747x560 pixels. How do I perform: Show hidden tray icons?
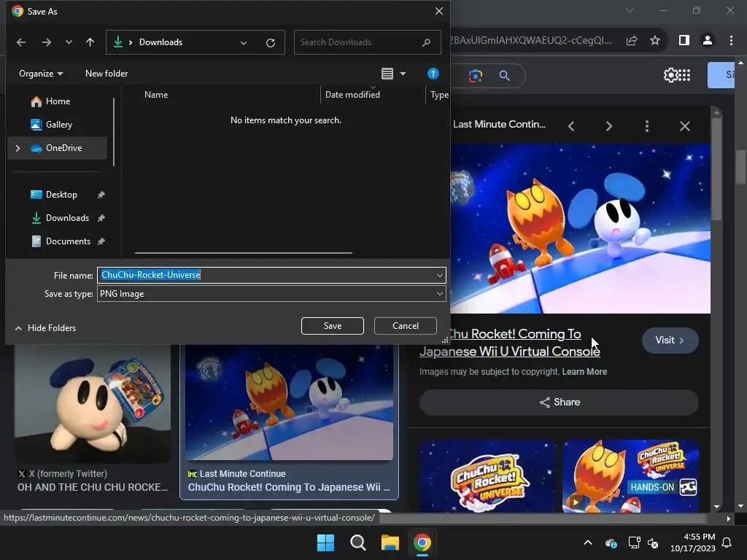tap(588, 542)
